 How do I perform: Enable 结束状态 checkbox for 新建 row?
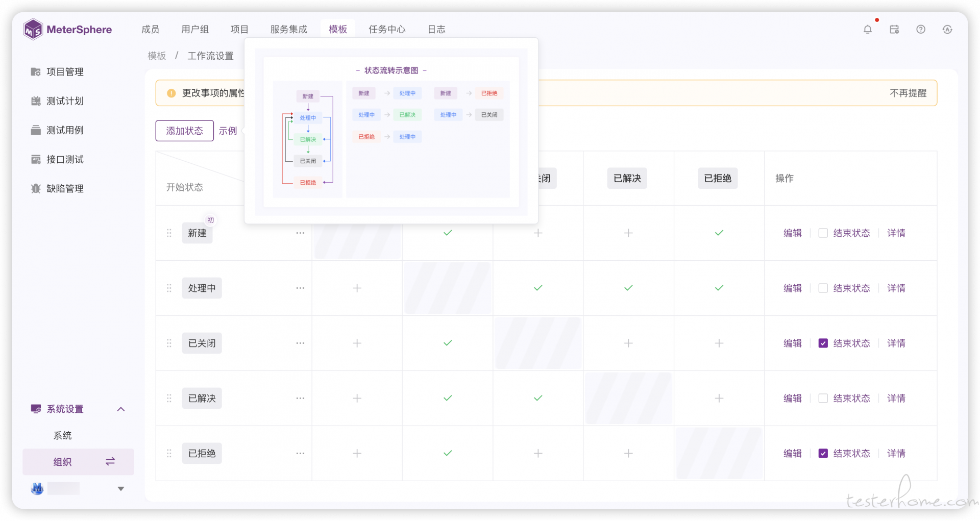click(823, 233)
